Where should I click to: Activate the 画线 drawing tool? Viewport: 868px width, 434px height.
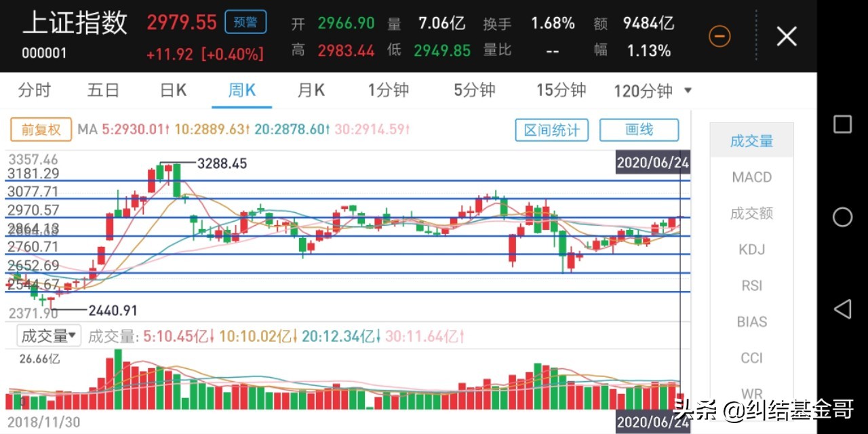click(639, 130)
